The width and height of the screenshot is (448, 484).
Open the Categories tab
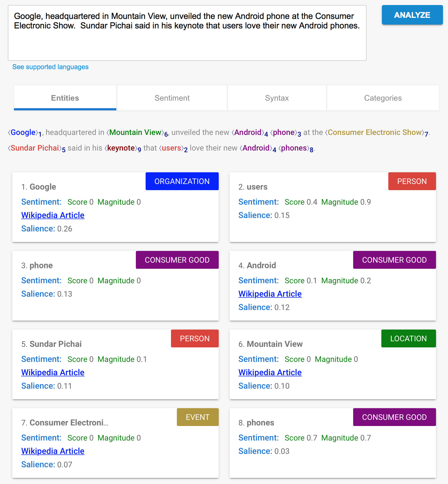(x=383, y=98)
